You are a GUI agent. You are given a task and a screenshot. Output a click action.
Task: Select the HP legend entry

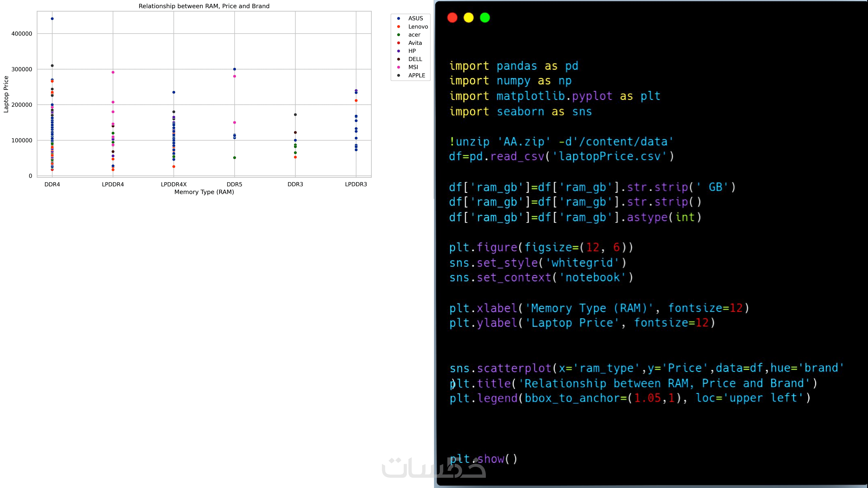[412, 51]
